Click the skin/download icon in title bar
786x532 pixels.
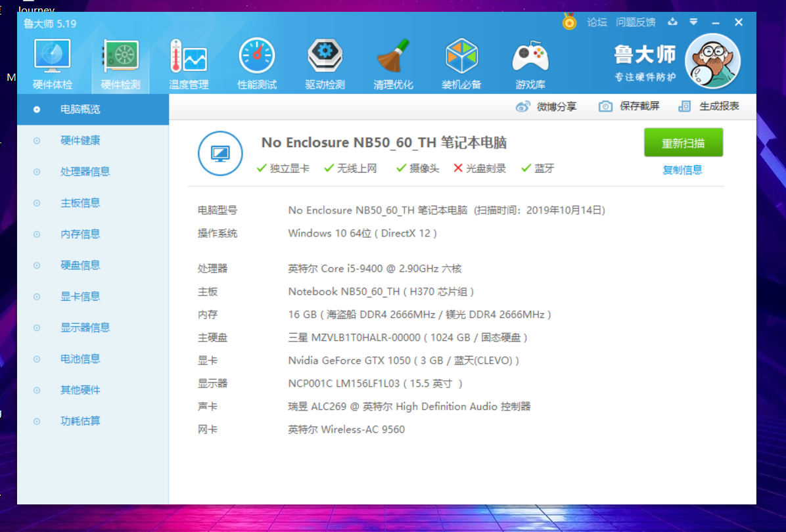coord(673,22)
